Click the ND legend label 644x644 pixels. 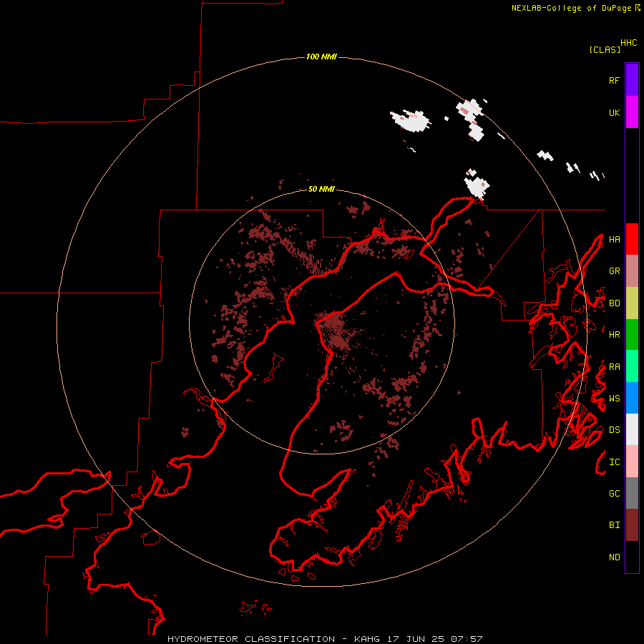point(614,557)
